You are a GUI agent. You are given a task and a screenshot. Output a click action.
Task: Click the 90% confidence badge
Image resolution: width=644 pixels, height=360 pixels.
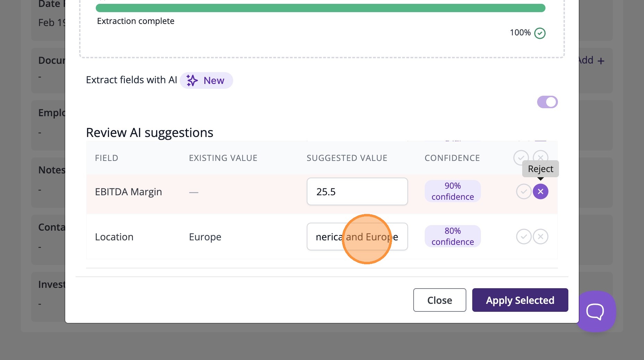pos(452,191)
